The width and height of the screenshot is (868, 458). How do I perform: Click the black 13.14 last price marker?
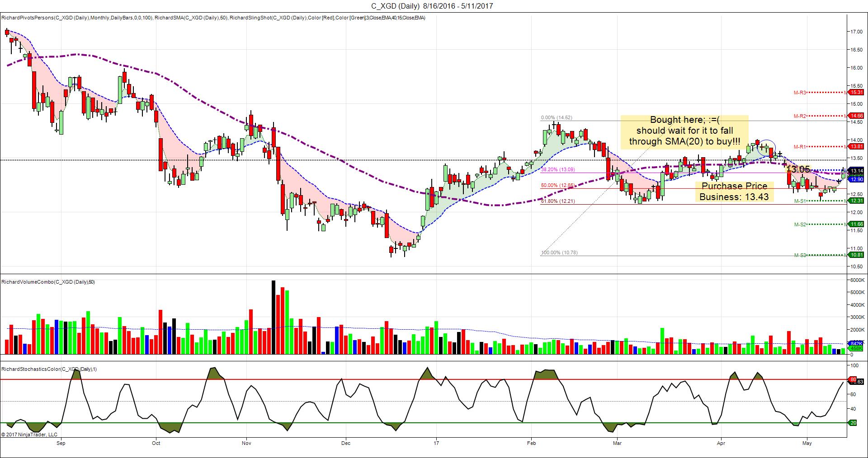857,171
